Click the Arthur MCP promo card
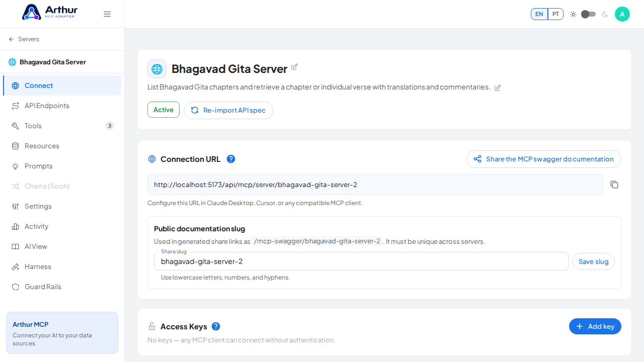Image resolution: width=644 pixels, height=362 pixels. click(x=62, y=333)
